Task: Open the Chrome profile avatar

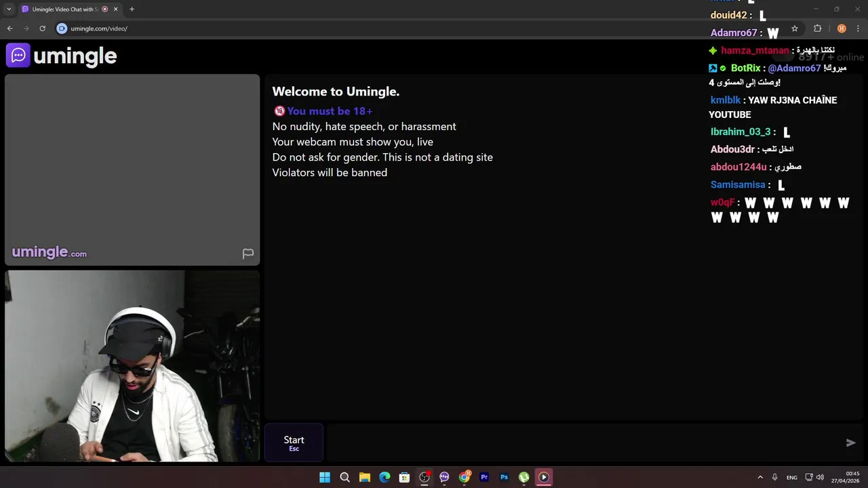Action: pos(842,28)
